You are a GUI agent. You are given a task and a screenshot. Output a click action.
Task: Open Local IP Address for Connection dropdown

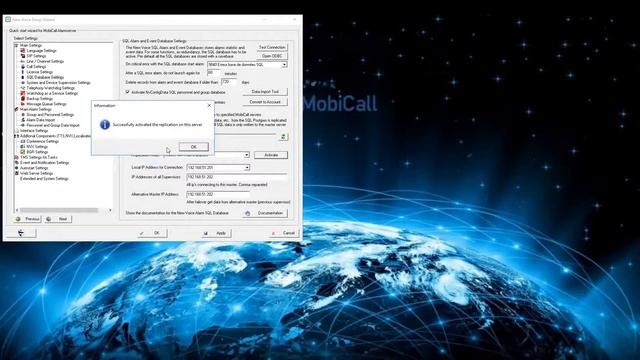[247, 168]
